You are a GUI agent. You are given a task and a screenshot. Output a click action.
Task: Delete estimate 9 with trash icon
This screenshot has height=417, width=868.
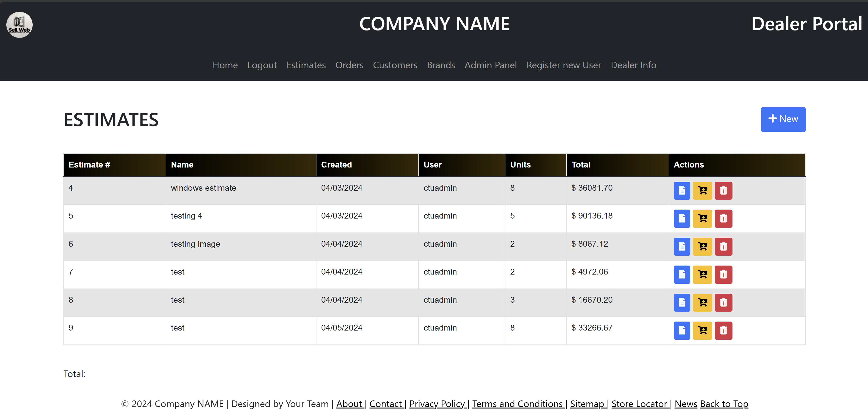(723, 330)
